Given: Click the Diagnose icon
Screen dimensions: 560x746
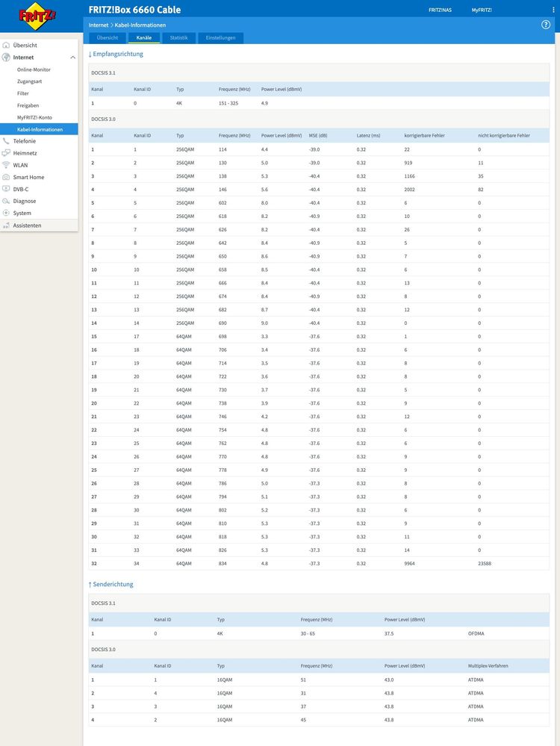Looking at the screenshot, I should point(6,202).
